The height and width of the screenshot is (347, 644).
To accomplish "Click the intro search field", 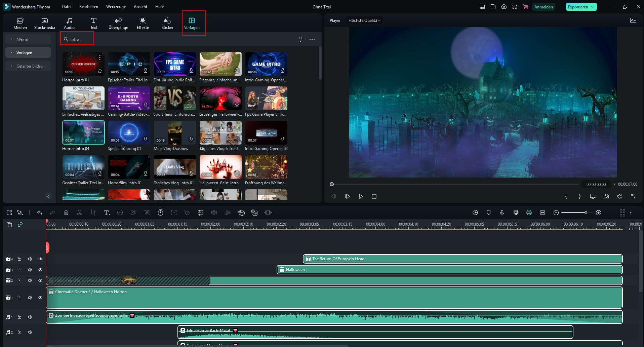I will tap(77, 39).
